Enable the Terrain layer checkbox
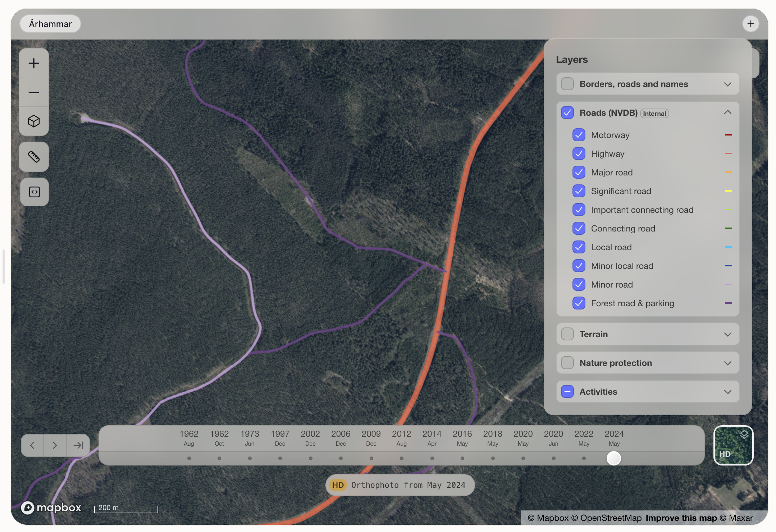The height and width of the screenshot is (532, 776). pyautogui.click(x=567, y=334)
